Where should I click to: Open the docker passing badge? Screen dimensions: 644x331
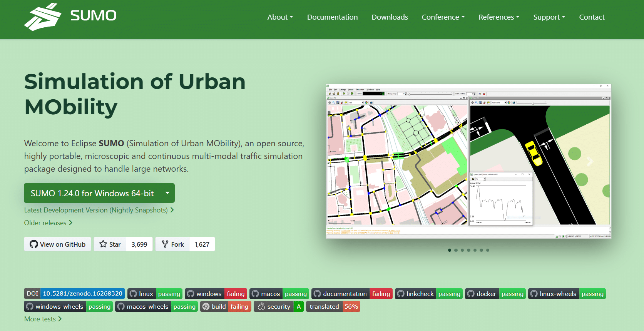(x=495, y=294)
